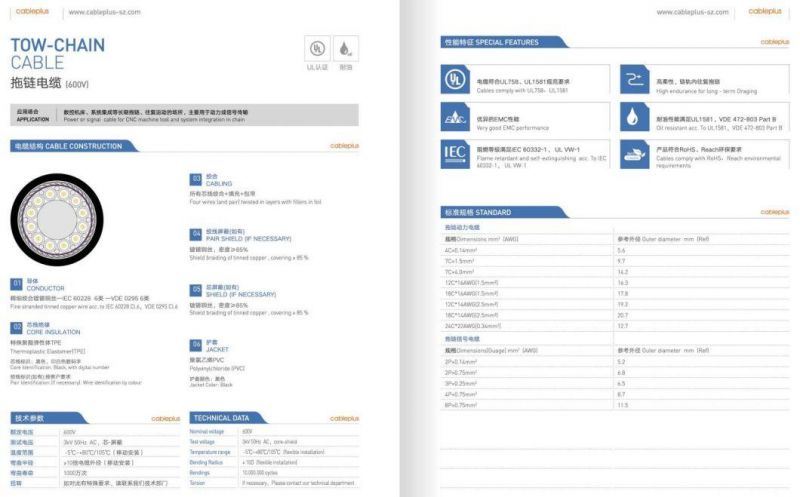Click the oil drop icon in Special Features
Image resolution: width=800 pixels, height=497 pixels.
[x=635, y=117]
